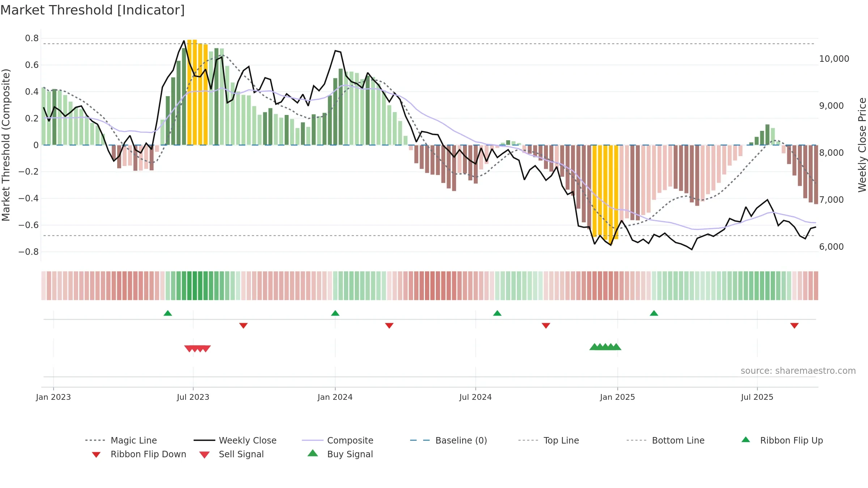868x488 pixels.
Task: Click the source: sharemaestro.com text
Action: [798, 371]
